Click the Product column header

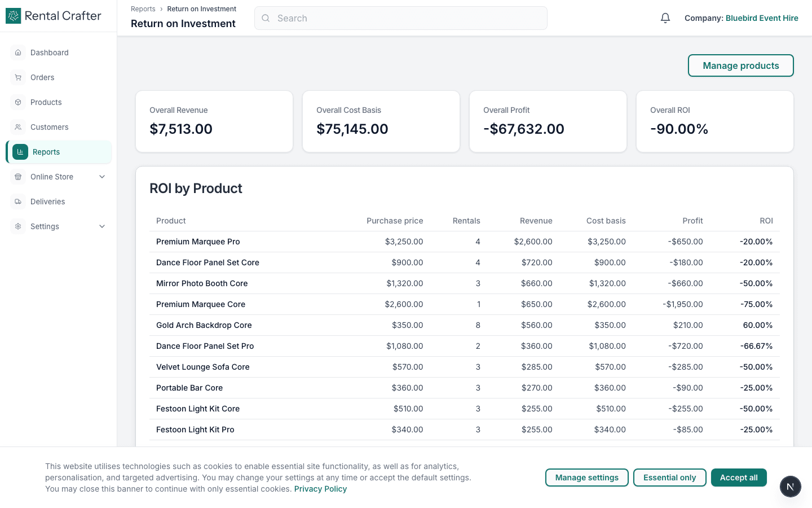tap(171, 221)
